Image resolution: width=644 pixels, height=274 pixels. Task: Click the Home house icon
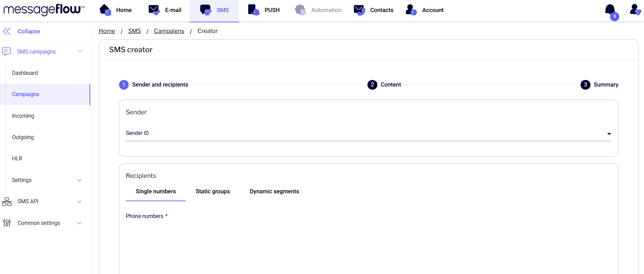105,10
